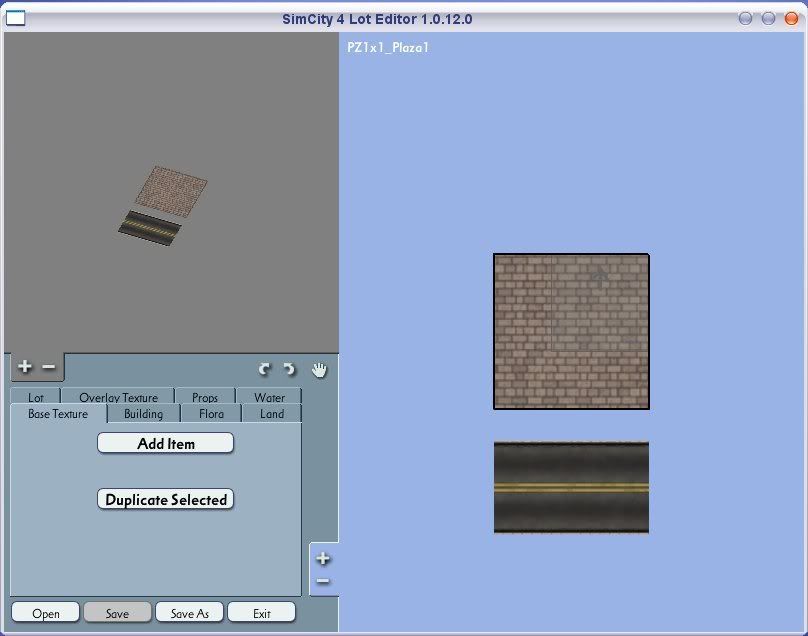
Task: Close the Lot Editor window
Action: 791,19
